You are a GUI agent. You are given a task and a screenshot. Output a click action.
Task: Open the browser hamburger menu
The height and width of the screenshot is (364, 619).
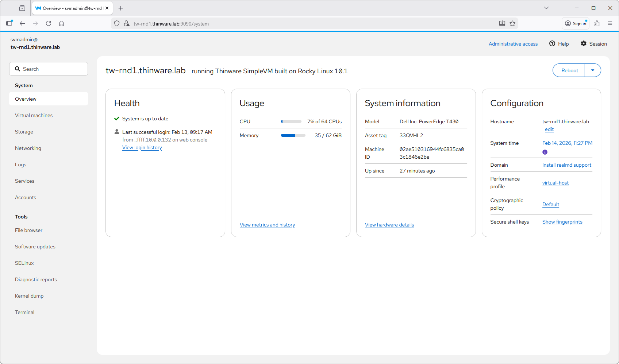tap(610, 23)
